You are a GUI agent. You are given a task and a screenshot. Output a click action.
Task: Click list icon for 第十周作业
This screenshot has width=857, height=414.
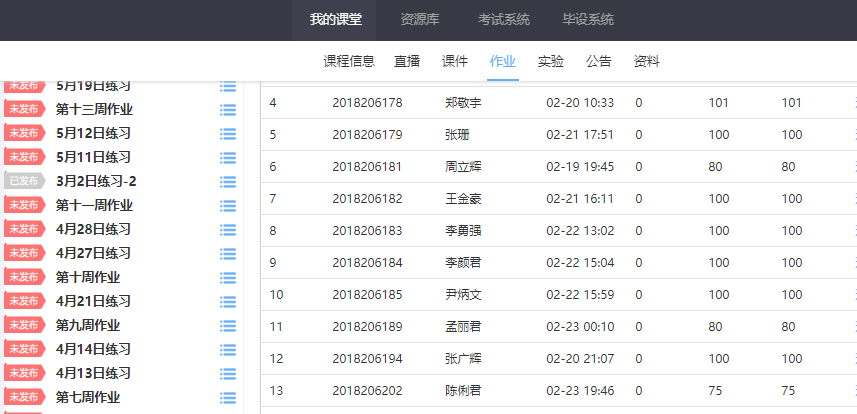pos(228,278)
